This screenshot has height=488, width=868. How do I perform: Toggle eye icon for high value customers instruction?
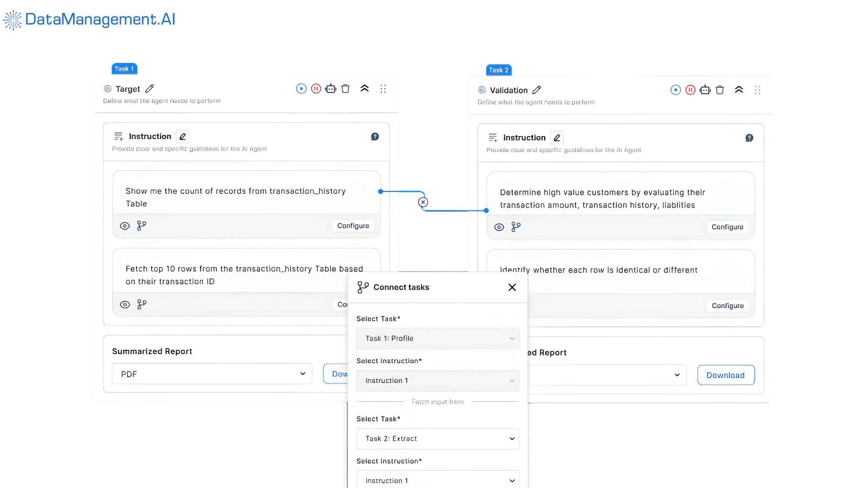(x=499, y=227)
